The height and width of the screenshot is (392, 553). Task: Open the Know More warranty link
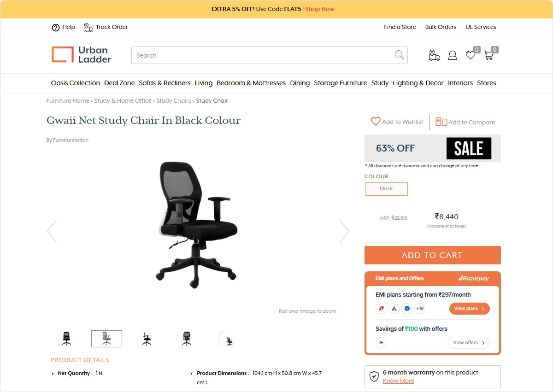point(398,381)
